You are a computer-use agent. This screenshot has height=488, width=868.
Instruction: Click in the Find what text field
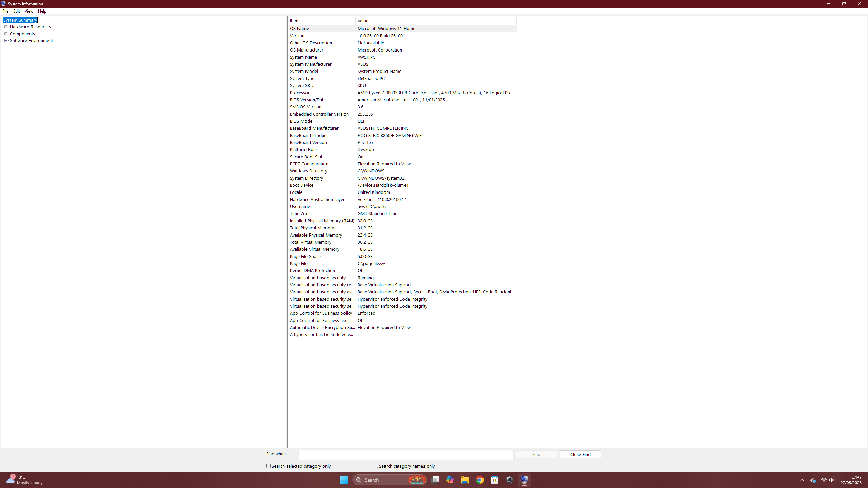click(406, 454)
